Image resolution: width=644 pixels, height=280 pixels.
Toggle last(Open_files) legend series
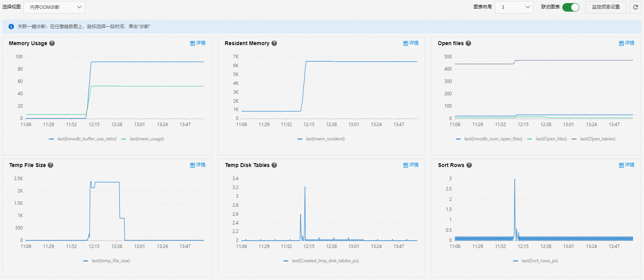click(547, 139)
